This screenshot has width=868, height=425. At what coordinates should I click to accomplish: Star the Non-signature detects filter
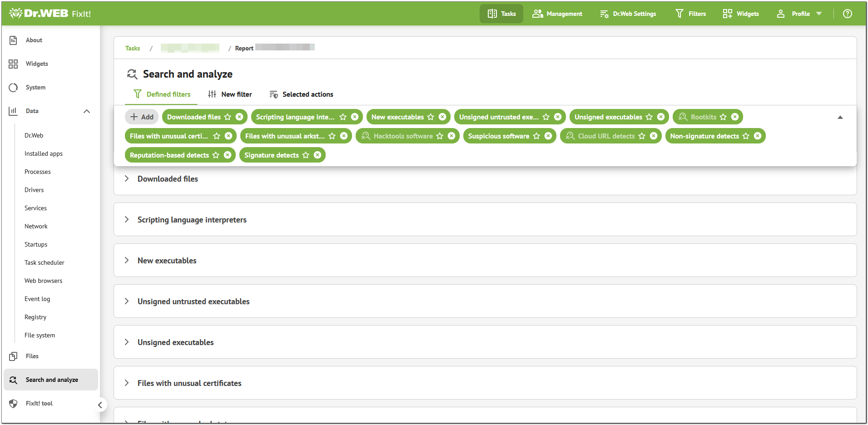tap(746, 136)
